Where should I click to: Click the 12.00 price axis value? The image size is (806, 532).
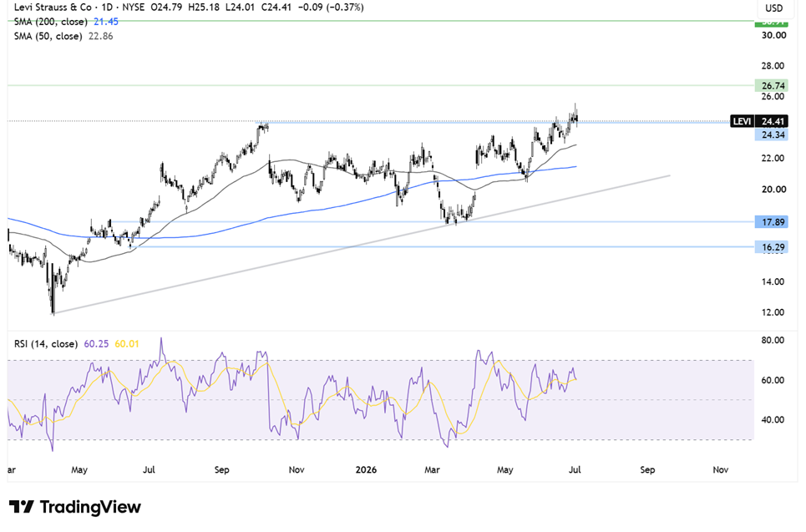click(x=773, y=312)
